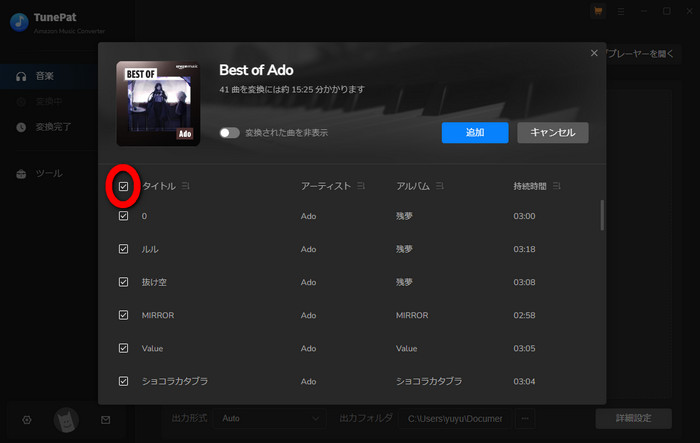
Task: Toggle the select-all checkbox beside タイトル
Action: tap(123, 186)
